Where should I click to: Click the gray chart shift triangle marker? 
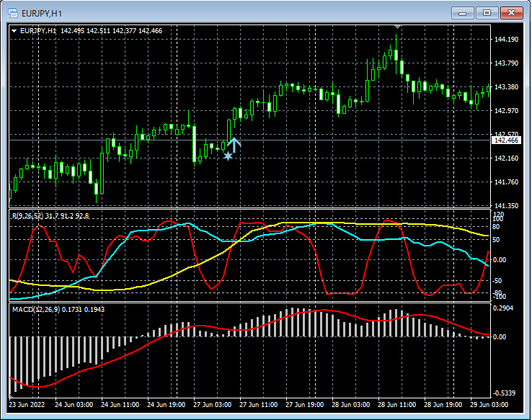tap(396, 27)
